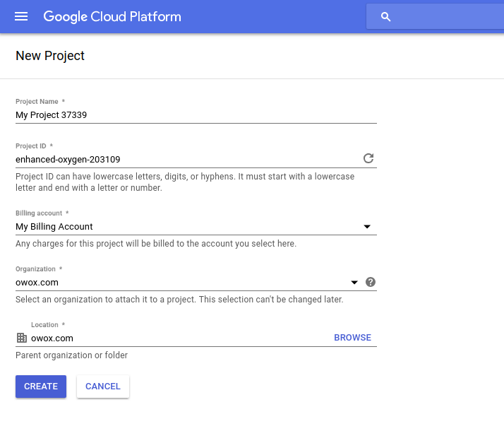The height and width of the screenshot is (448, 504).
Task: Select 'My Billing Account' value
Action: coord(54,227)
